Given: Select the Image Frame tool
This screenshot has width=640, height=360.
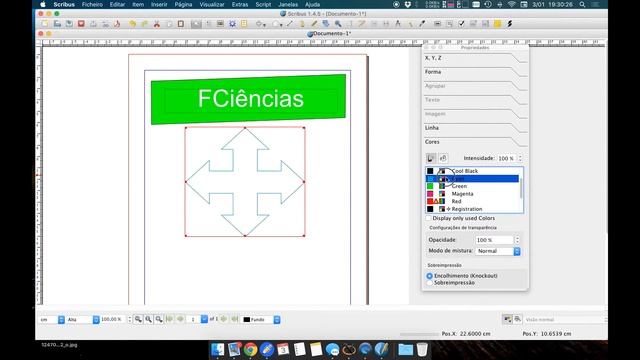Looking at the screenshot, I should 220,24.
